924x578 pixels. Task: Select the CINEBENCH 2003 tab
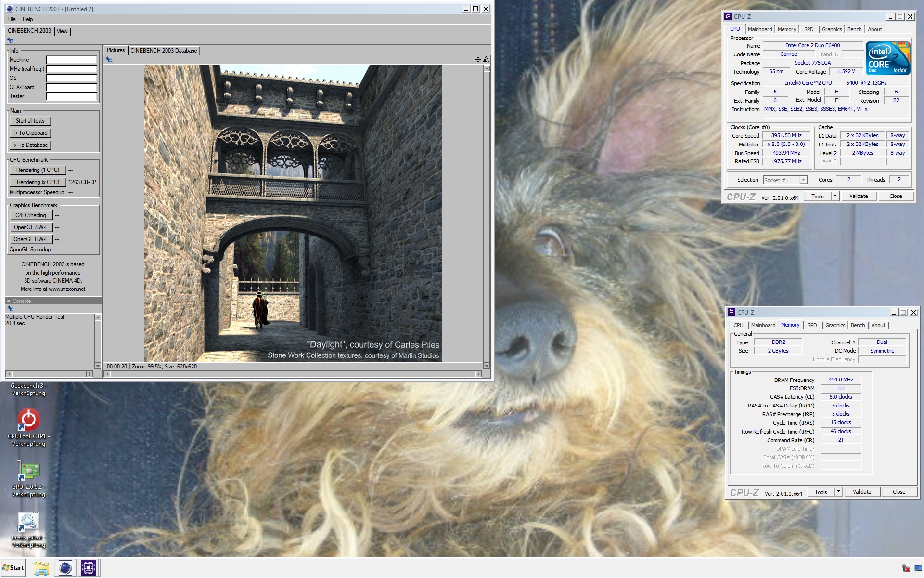tap(29, 31)
